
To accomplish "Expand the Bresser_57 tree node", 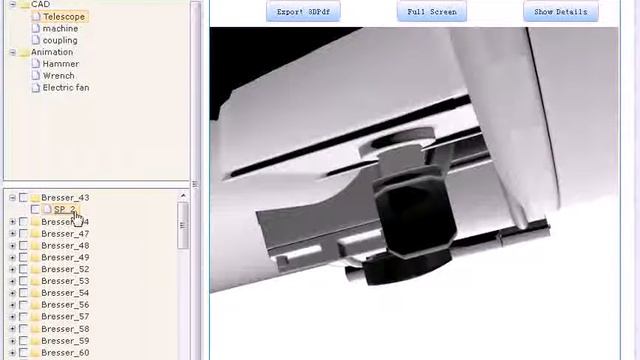I will click(x=13, y=317).
